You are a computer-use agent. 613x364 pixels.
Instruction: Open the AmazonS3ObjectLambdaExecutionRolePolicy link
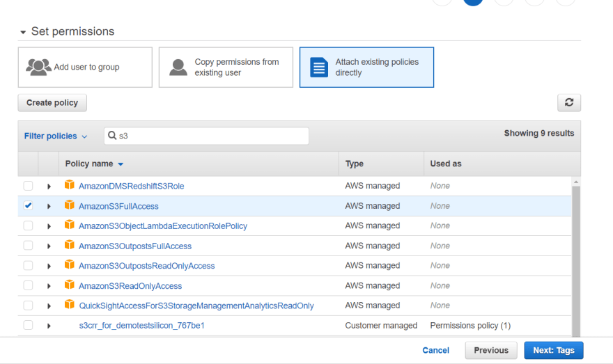point(163,226)
